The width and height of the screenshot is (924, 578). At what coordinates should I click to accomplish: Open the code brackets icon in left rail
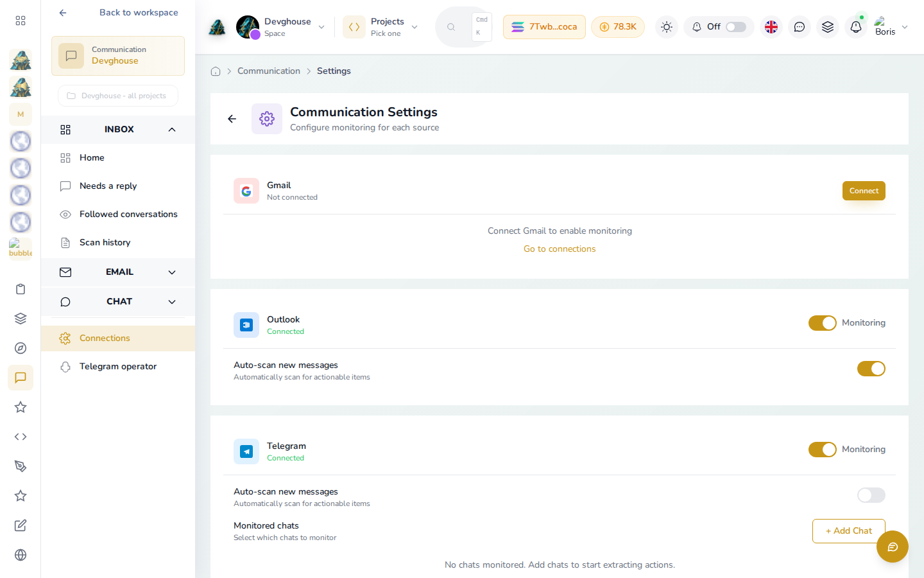coord(21,437)
